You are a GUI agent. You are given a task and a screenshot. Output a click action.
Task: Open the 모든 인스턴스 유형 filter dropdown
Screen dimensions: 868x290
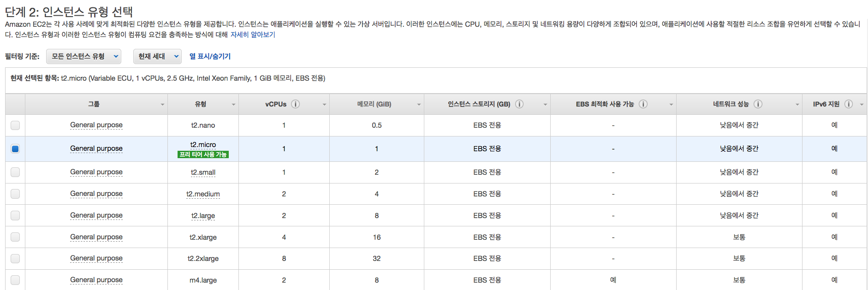[83, 56]
